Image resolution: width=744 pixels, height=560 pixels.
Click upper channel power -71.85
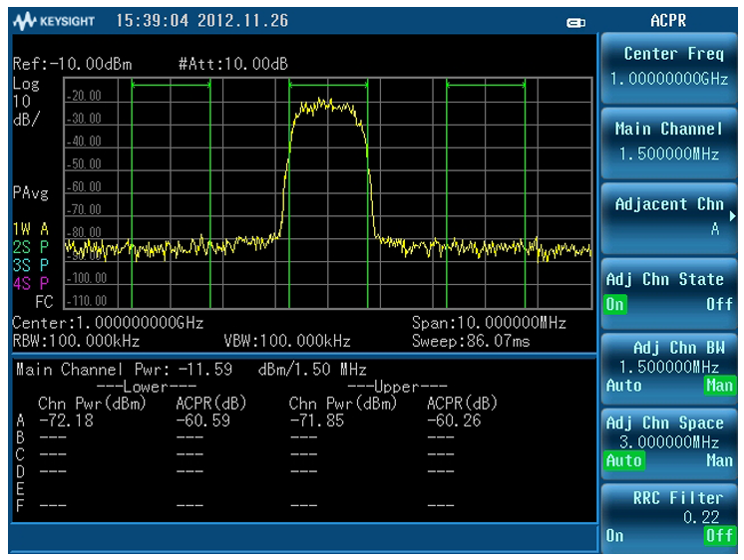(317, 420)
